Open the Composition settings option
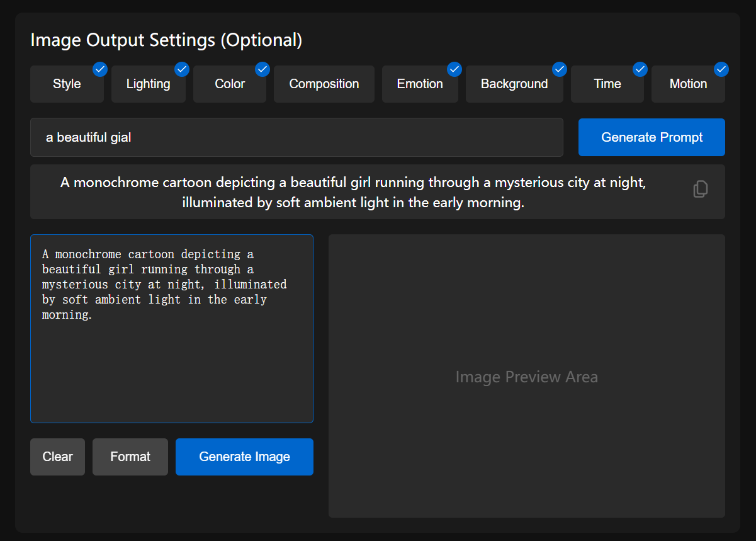The height and width of the screenshot is (541, 756). click(324, 84)
